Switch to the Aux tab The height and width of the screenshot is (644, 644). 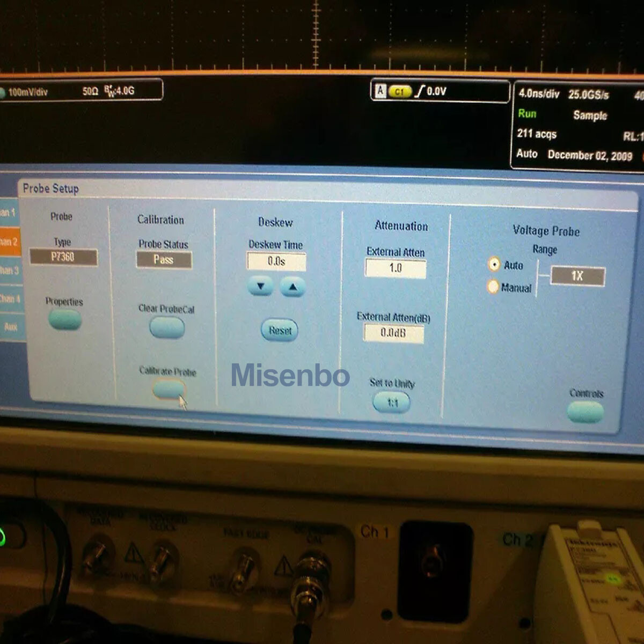click(11, 326)
